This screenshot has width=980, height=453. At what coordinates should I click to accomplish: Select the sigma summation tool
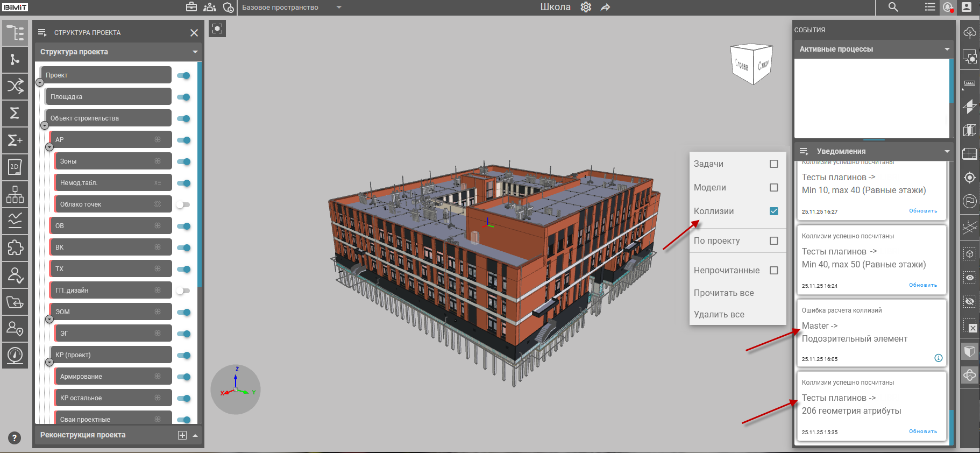15,113
